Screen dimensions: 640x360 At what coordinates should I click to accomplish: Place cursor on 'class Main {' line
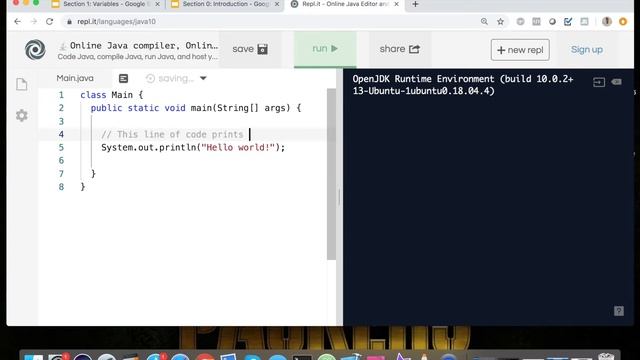tap(111, 95)
